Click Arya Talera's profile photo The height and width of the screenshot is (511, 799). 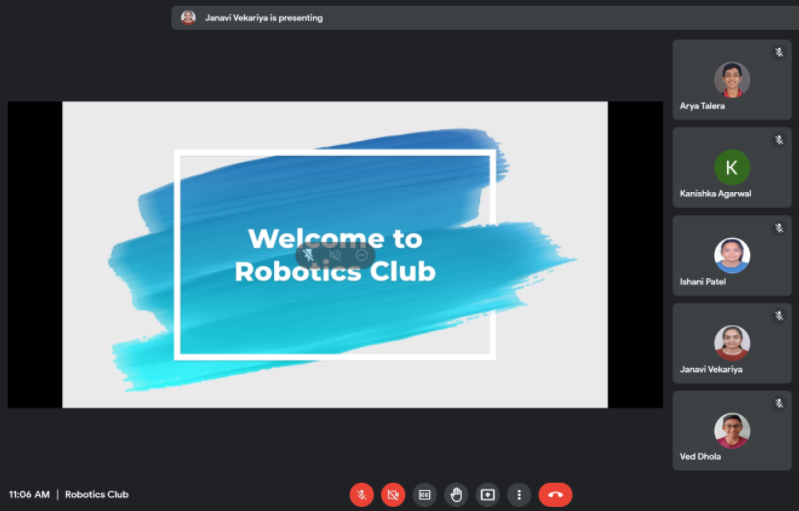point(732,79)
